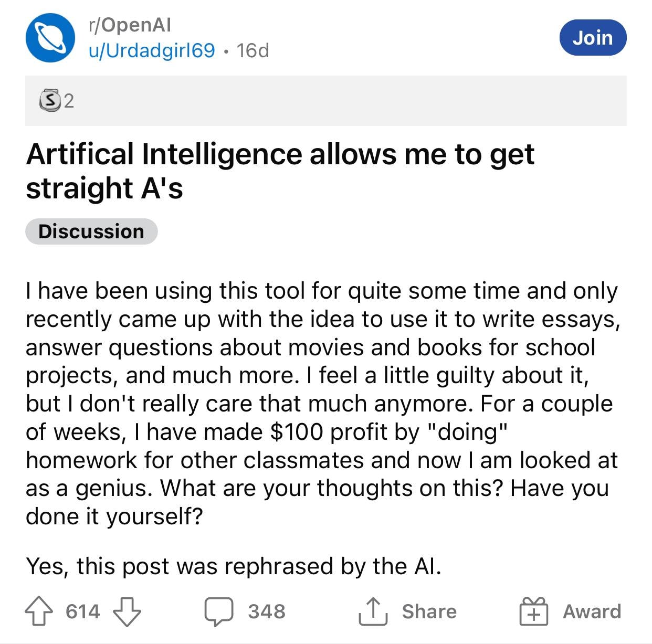Join the r/OpenAI community
This screenshot has height=644, width=652.
click(x=593, y=38)
